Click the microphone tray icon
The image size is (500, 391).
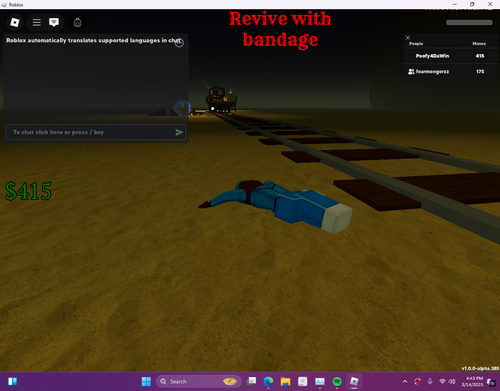(x=430, y=381)
